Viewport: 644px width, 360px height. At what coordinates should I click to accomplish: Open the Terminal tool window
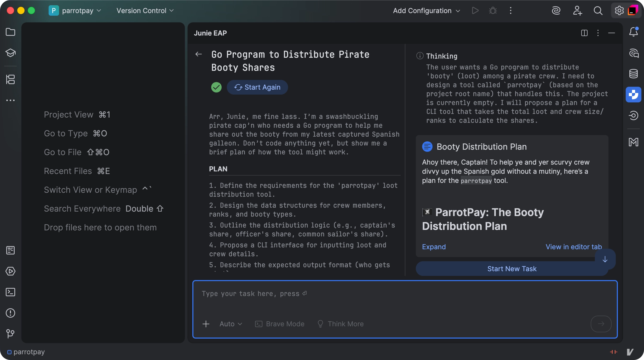(x=10, y=292)
